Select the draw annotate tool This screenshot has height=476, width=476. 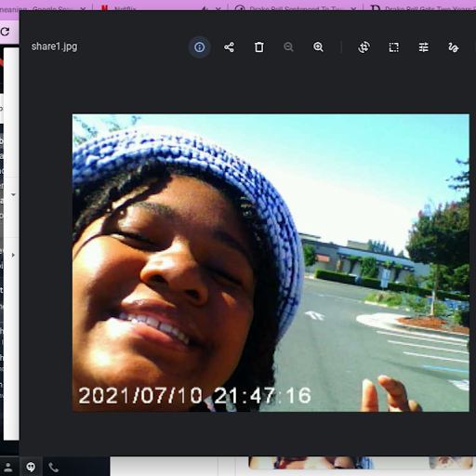coord(453,47)
